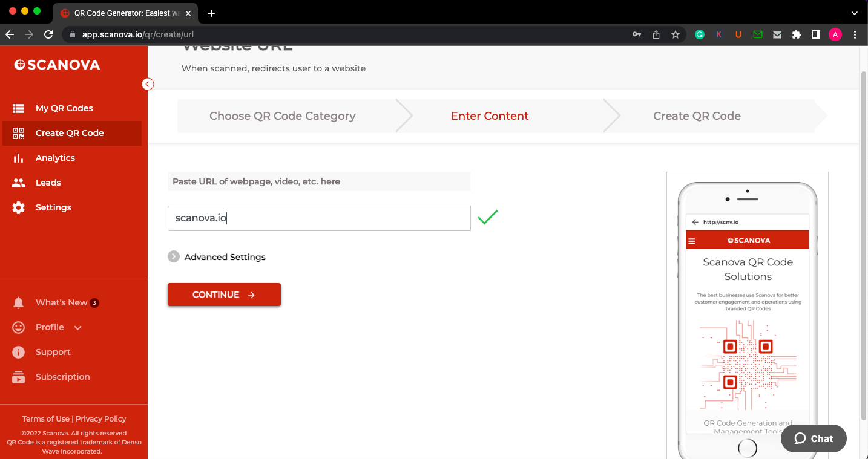Open My QR Codes menu item

(x=64, y=108)
